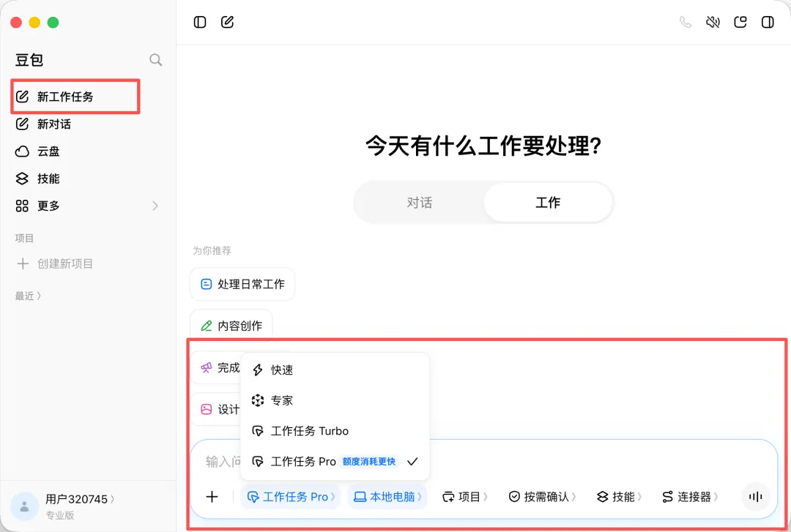Select 工作任务 Pro option
The width and height of the screenshot is (791, 532).
click(335, 462)
